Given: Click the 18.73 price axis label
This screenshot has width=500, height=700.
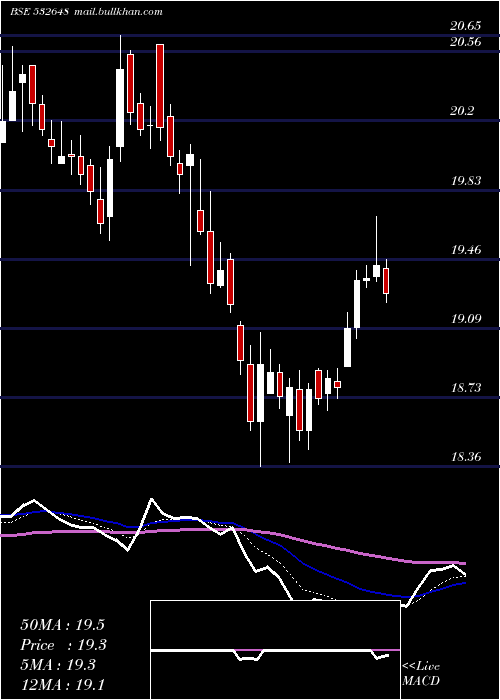Looking at the screenshot, I should (466, 388).
